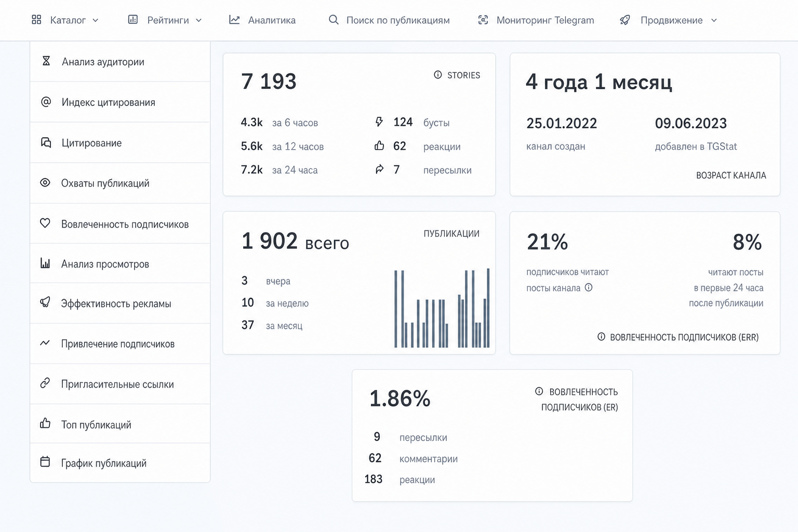Click the calendar icon for График публикаций

45,462
